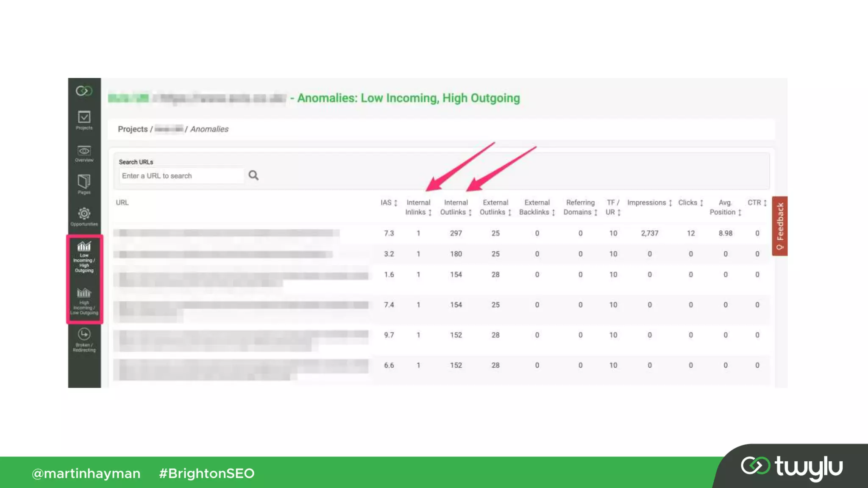This screenshot has height=488, width=868.
Task: Click the Enter a URL search field
Action: pos(181,176)
